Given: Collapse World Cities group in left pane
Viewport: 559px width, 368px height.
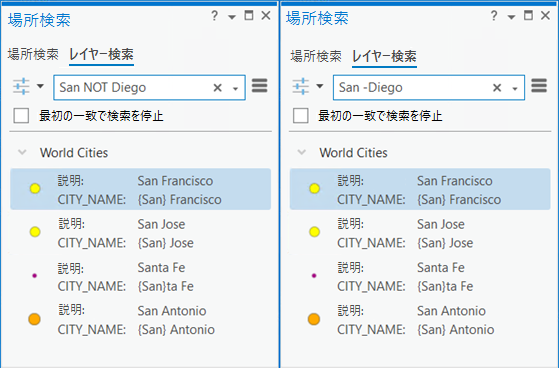Looking at the screenshot, I should click(22, 153).
